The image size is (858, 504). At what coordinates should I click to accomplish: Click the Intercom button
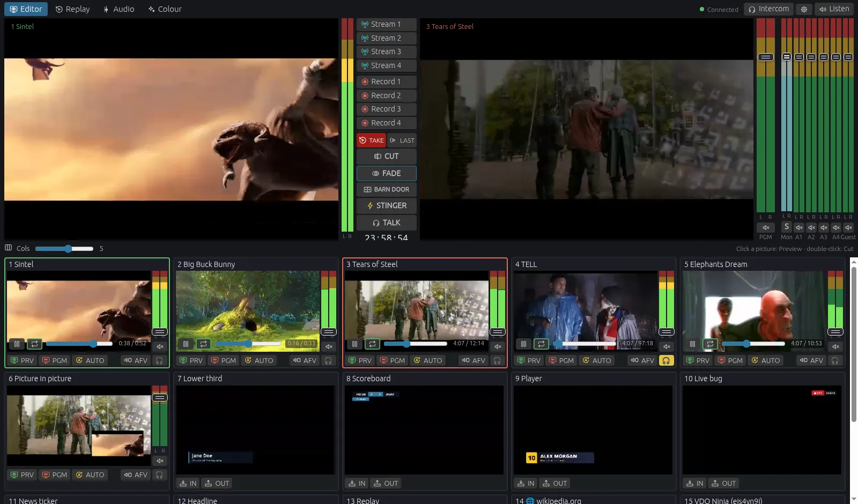tap(768, 9)
